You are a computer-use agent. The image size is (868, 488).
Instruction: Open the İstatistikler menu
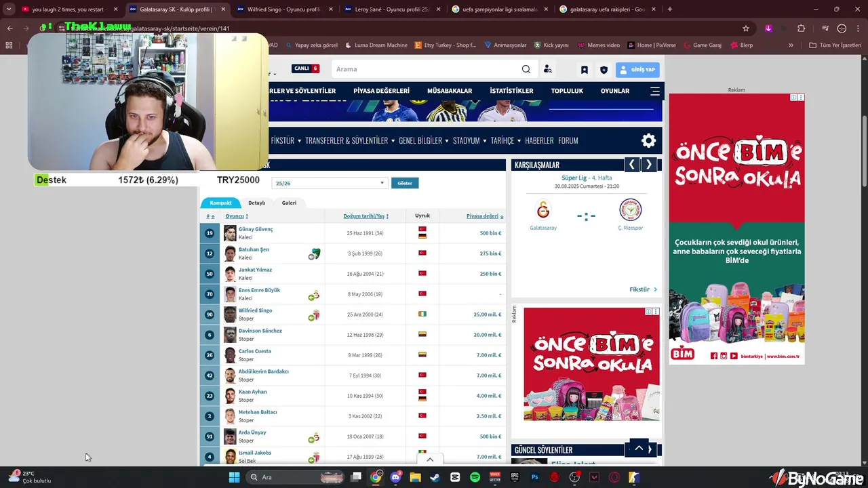(511, 91)
